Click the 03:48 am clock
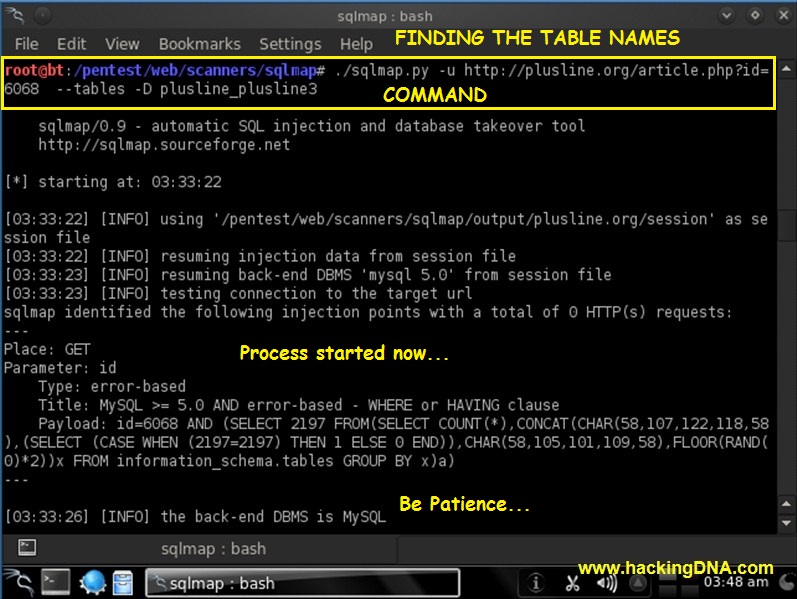The height and width of the screenshot is (599, 797). pos(735,583)
